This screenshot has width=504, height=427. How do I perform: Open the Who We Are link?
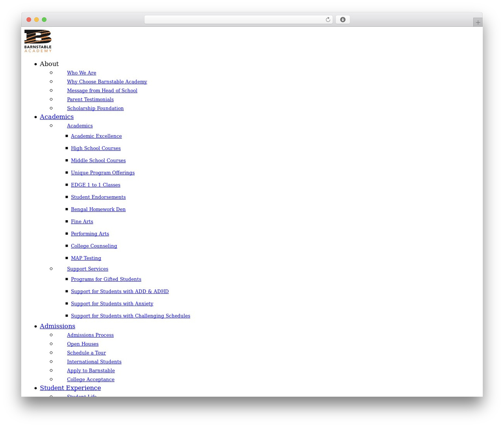[82, 73]
